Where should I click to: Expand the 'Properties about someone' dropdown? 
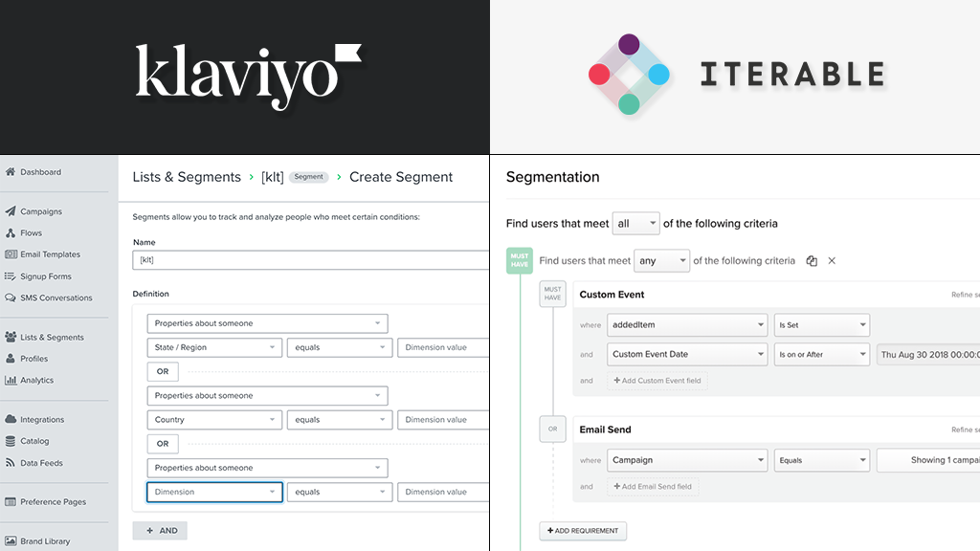(x=267, y=322)
